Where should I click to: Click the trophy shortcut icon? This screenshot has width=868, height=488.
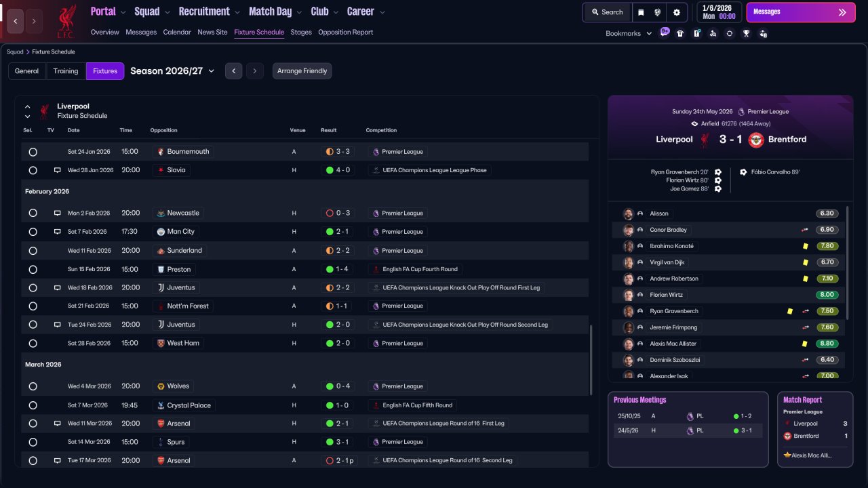tap(746, 33)
